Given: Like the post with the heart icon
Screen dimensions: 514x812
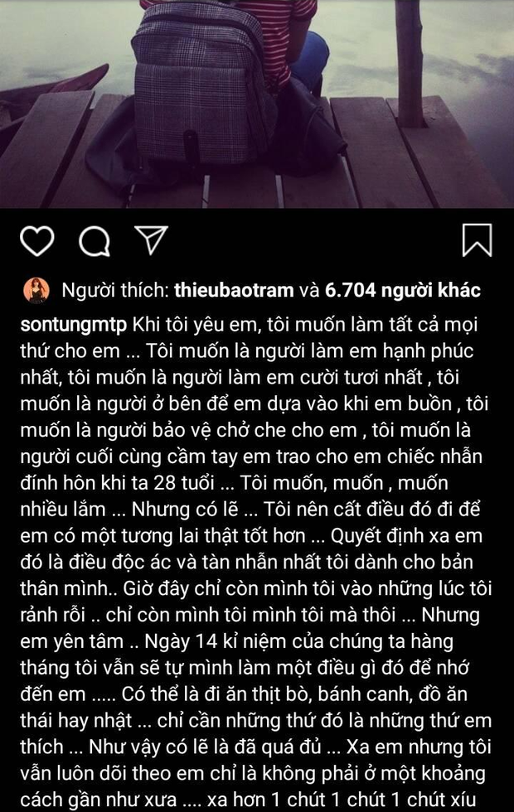Looking at the screenshot, I should pyautogui.click(x=37, y=241).
